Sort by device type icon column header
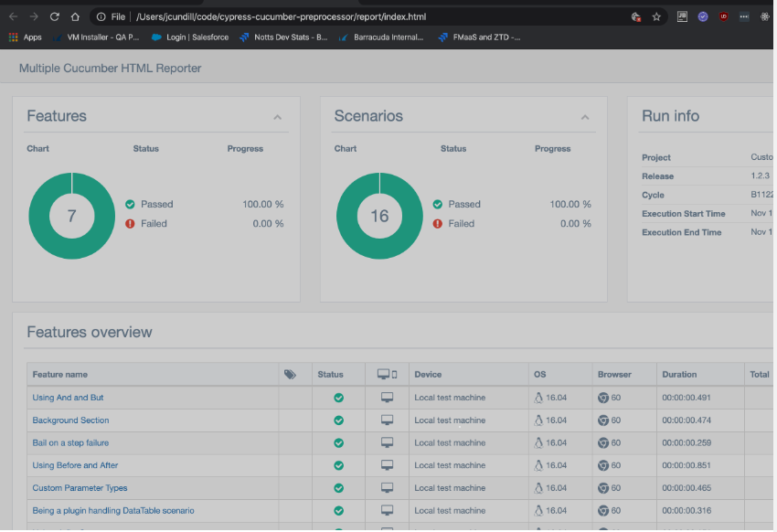Viewport: 777px width, 532px height. (387, 375)
